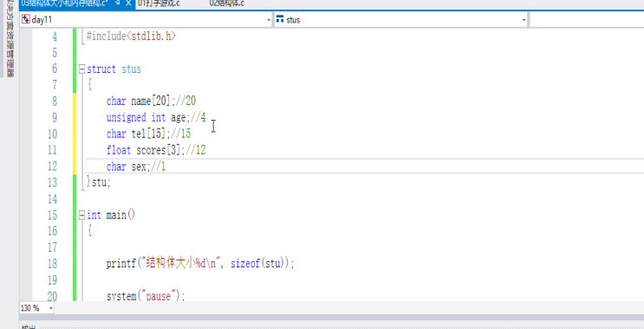Pin the 03结构体大小和内存结构.c tab
Viewport: 644px width, 329px height.
[x=118, y=3]
